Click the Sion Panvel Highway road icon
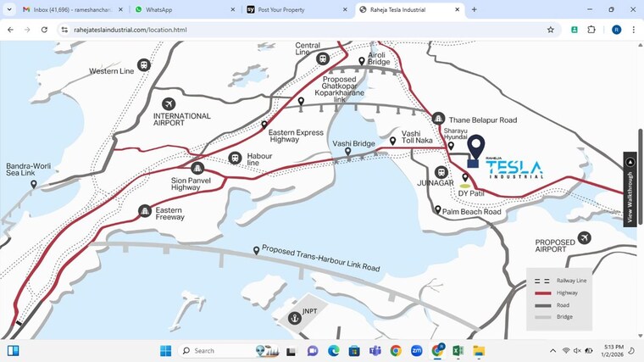The width and height of the screenshot is (644, 362). (197, 168)
